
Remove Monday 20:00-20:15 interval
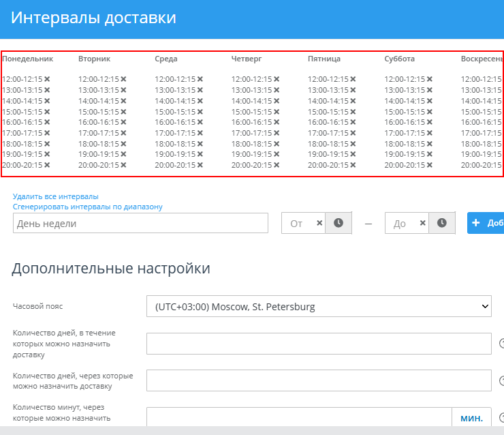pyautogui.click(x=47, y=165)
